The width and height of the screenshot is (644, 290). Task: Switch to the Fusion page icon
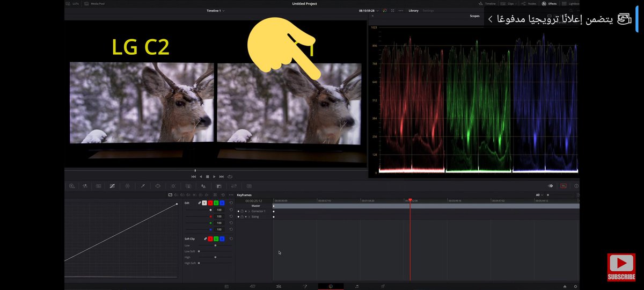[x=305, y=286]
